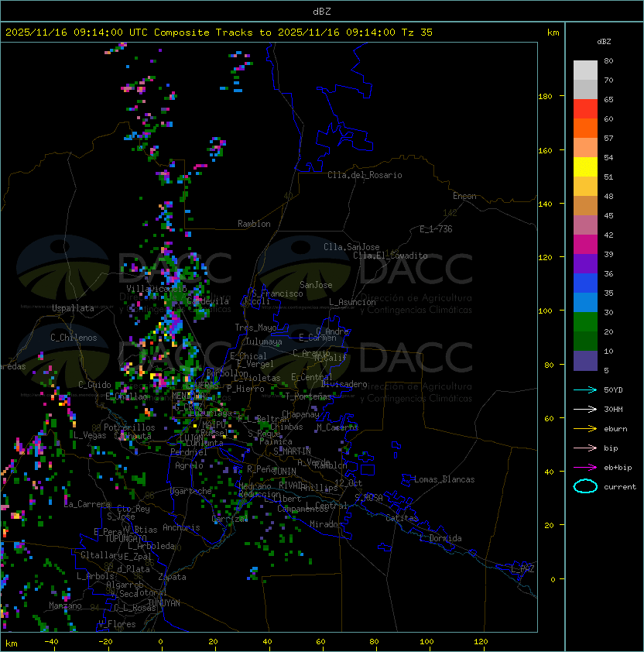Click the '80' label atop the dBZ scale
This screenshot has height=652, width=644.
[608, 61]
